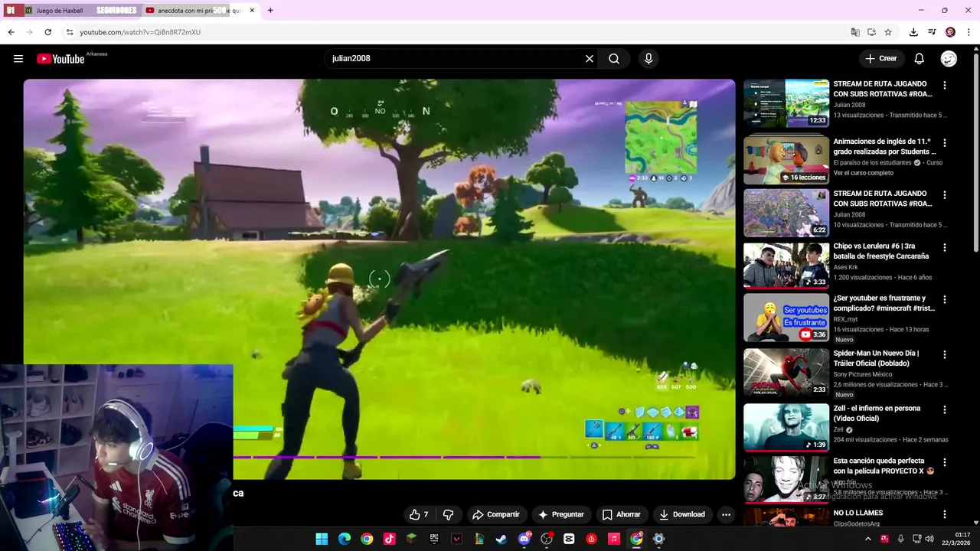Show hidden system tray icons
The width and height of the screenshot is (980, 551).
coord(867,539)
